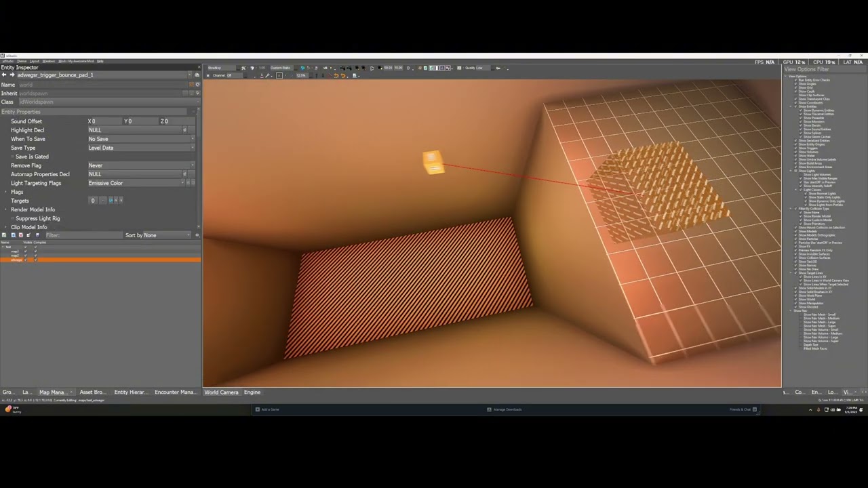868x488 pixels.
Task: Toggle Run Entity Error Checks option
Action: pos(795,80)
